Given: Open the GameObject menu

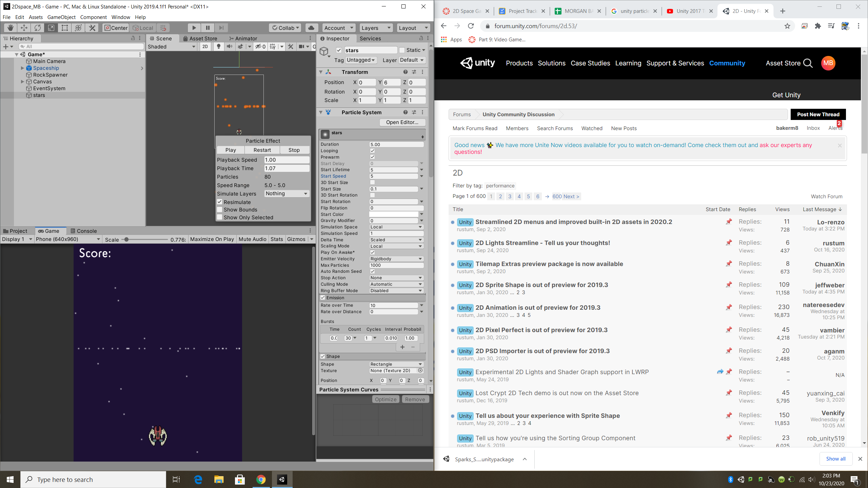Looking at the screenshot, I should click(x=61, y=17).
